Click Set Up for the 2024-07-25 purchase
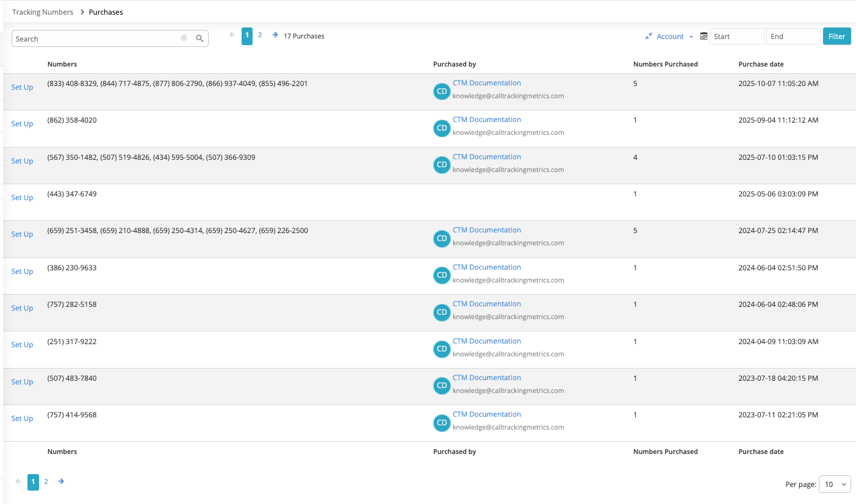856x504 pixels. pos(22,234)
